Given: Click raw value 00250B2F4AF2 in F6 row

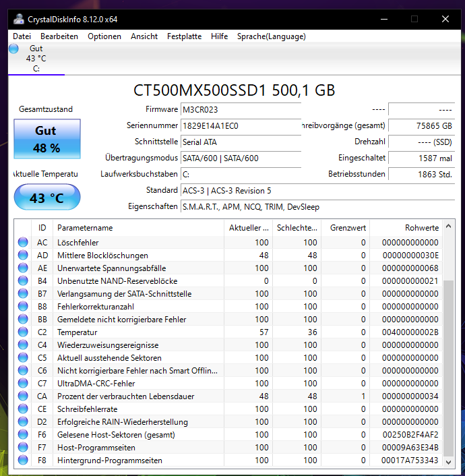Looking at the screenshot, I should 410,435.
